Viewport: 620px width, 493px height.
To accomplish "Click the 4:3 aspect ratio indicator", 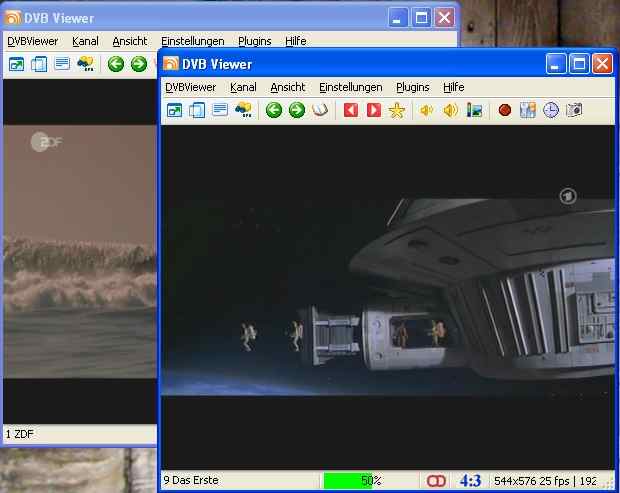I will click(x=470, y=481).
